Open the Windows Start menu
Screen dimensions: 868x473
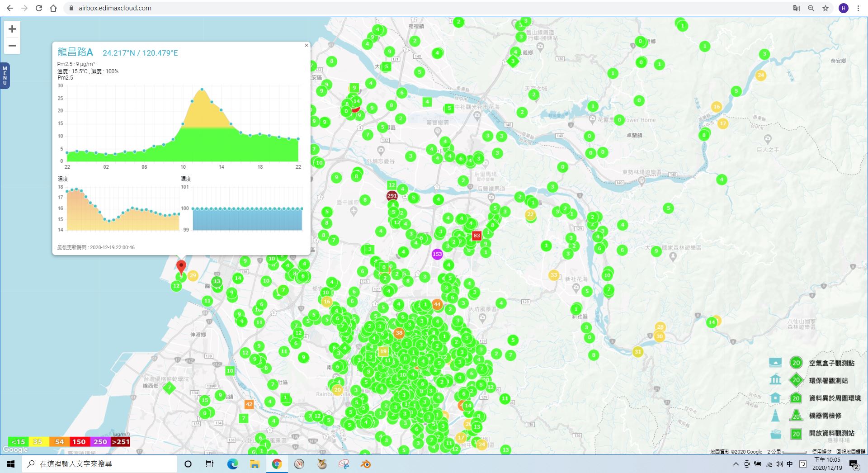point(11,464)
